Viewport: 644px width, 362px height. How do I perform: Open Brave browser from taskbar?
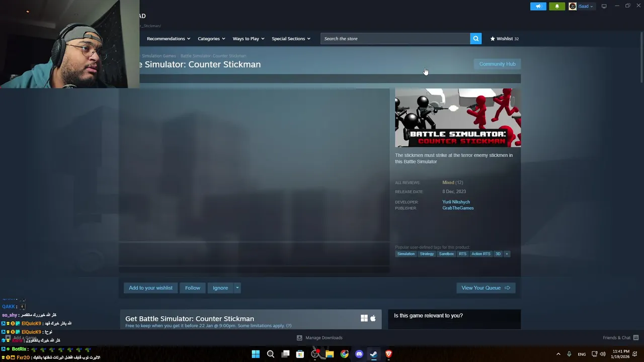click(388, 354)
